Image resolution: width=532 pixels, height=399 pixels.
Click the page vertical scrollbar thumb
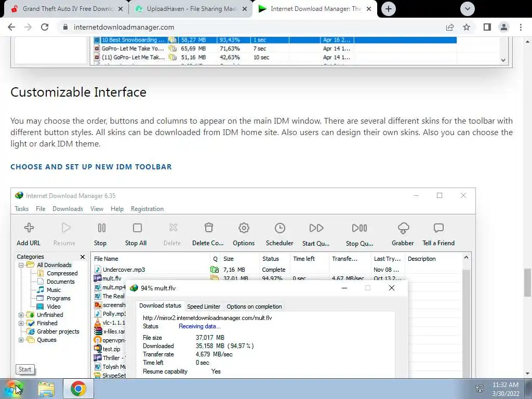[528, 282]
